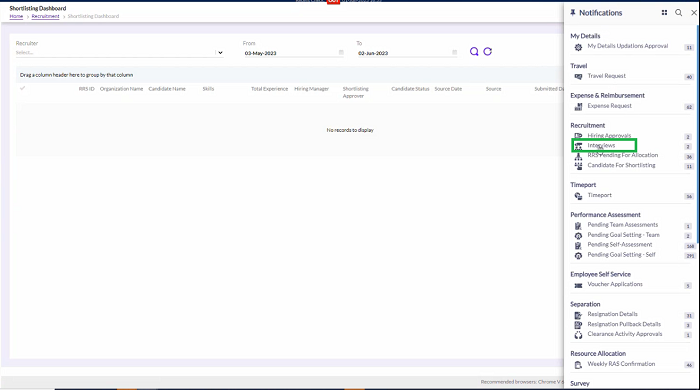Go to Recruitment breadcrumb link

pos(45,16)
